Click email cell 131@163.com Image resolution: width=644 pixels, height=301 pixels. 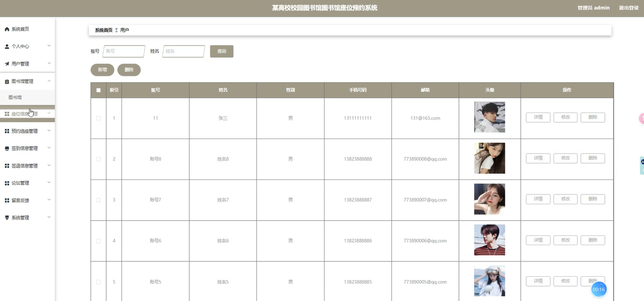[x=425, y=118]
